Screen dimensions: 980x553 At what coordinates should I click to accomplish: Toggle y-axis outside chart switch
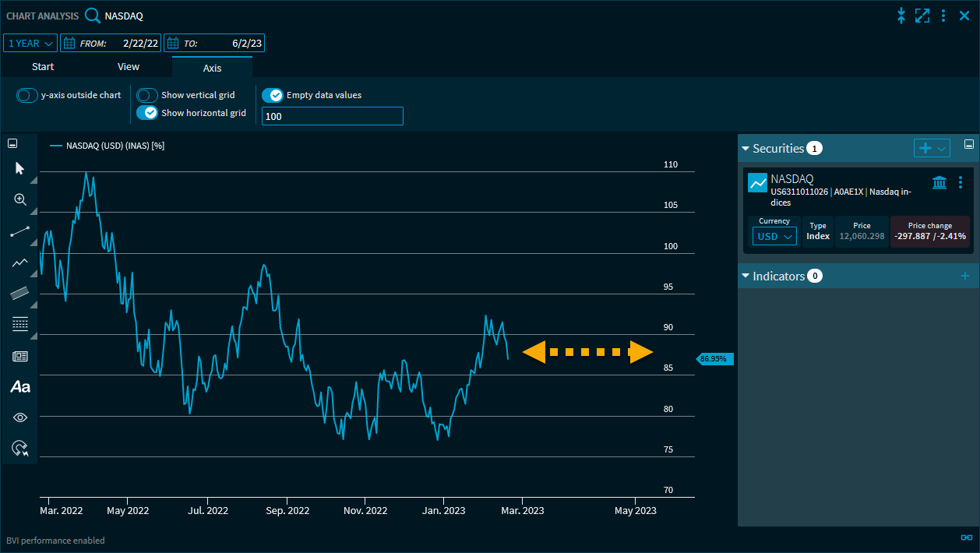[x=27, y=95]
